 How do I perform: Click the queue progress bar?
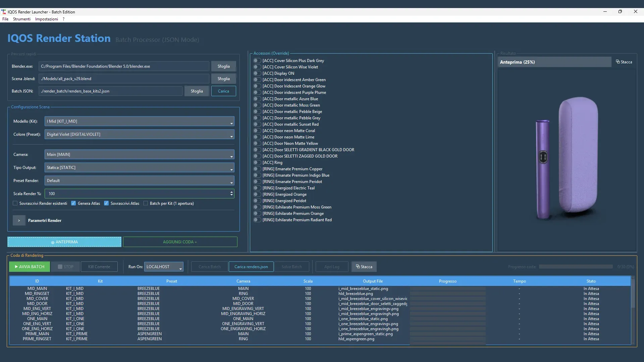click(576, 267)
